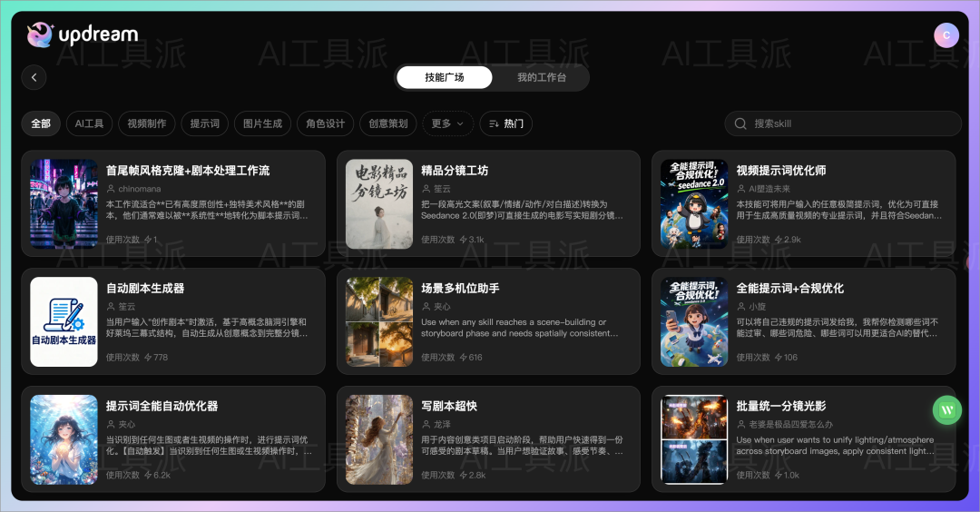Open the 提示词全能自动优化器 skill title
980x512 pixels.
click(162, 406)
